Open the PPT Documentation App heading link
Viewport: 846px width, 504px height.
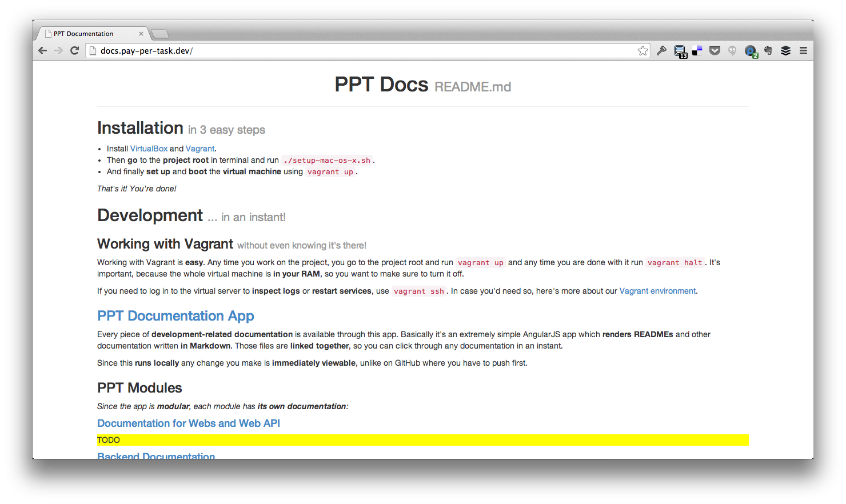[175, 316]
